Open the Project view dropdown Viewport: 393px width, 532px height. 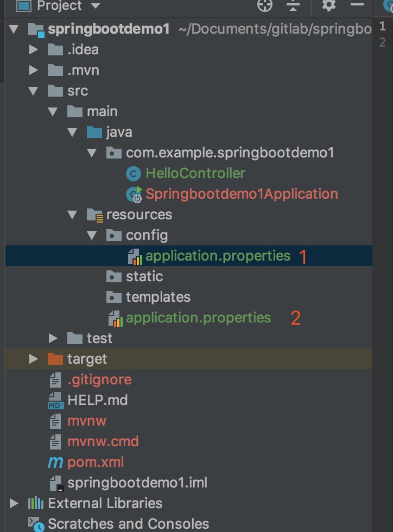pos(96,6)
